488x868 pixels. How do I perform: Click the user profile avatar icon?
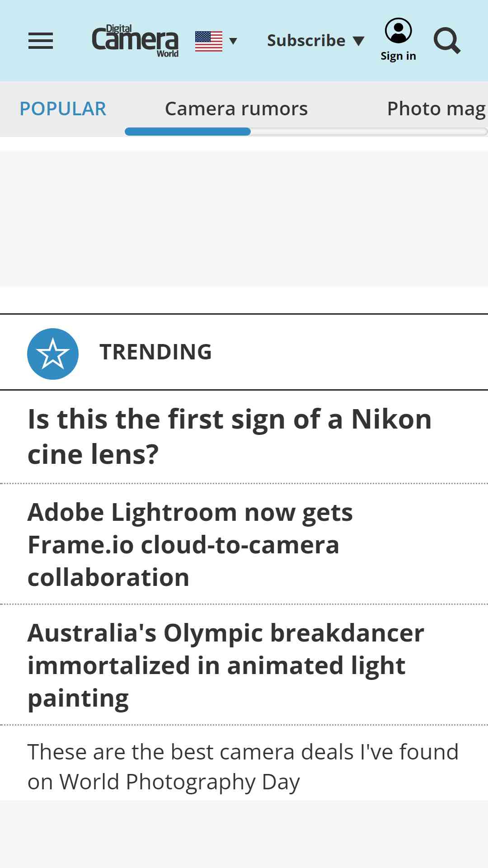pyautogui.click(x=398, y=31)
